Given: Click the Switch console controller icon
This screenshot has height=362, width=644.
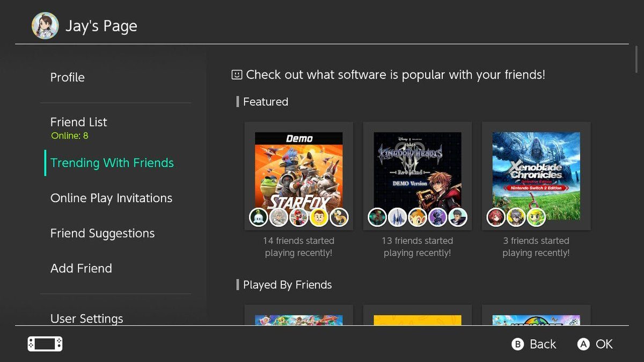Looking at the screenshot, I should click(45, 344).
